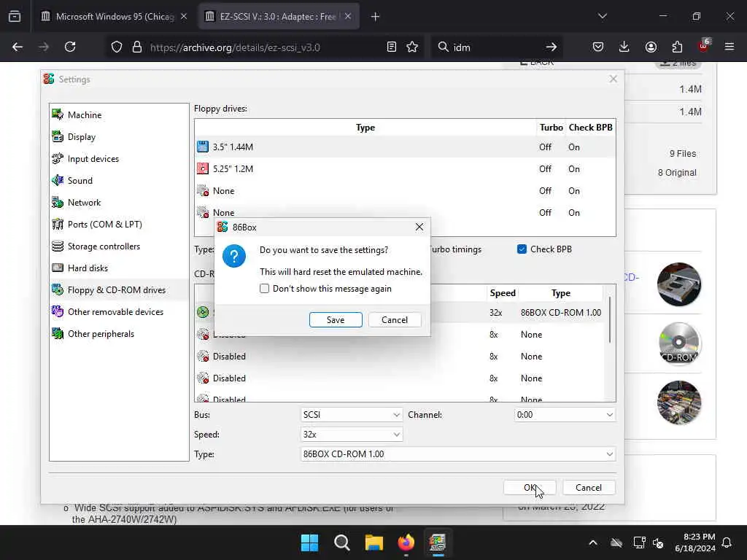Open the Type dropdown showing 86BOX CD-ROM 1.00
This screenshot has width=747, height=560.
(458, 454)
